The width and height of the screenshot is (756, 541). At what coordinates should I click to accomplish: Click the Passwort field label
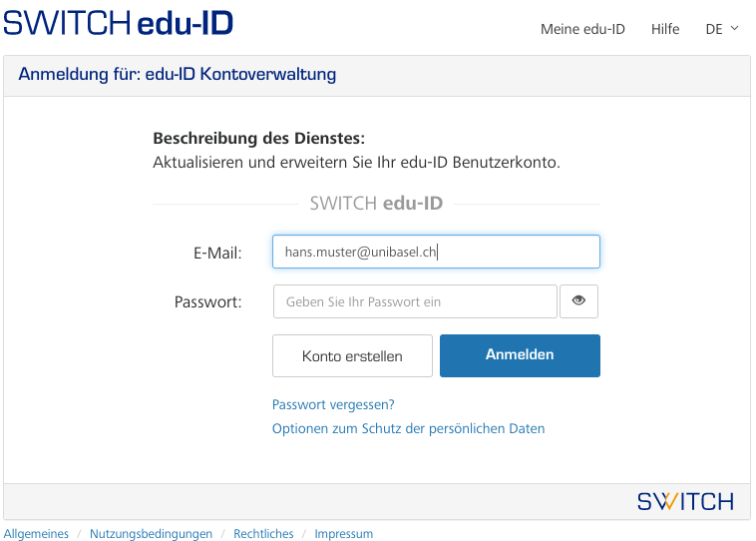pos(208,301)
